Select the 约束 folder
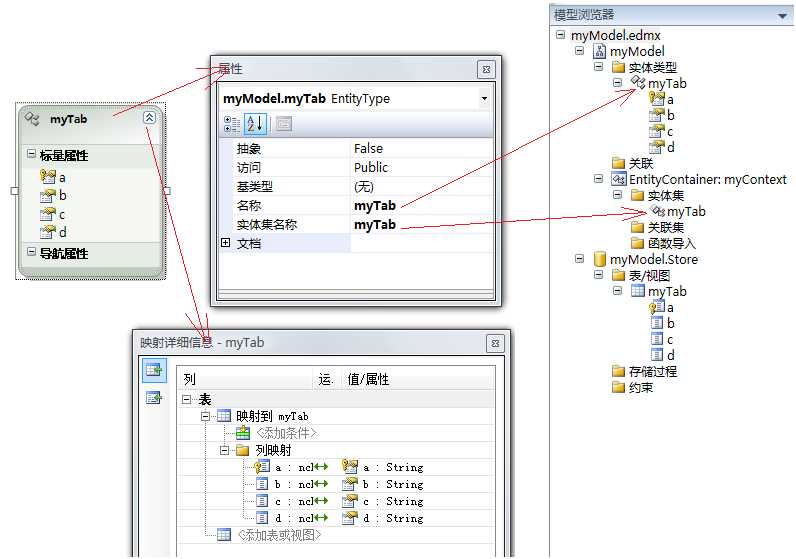The height and width of the screenshot is (559, 796). click(x=633, y=387)
